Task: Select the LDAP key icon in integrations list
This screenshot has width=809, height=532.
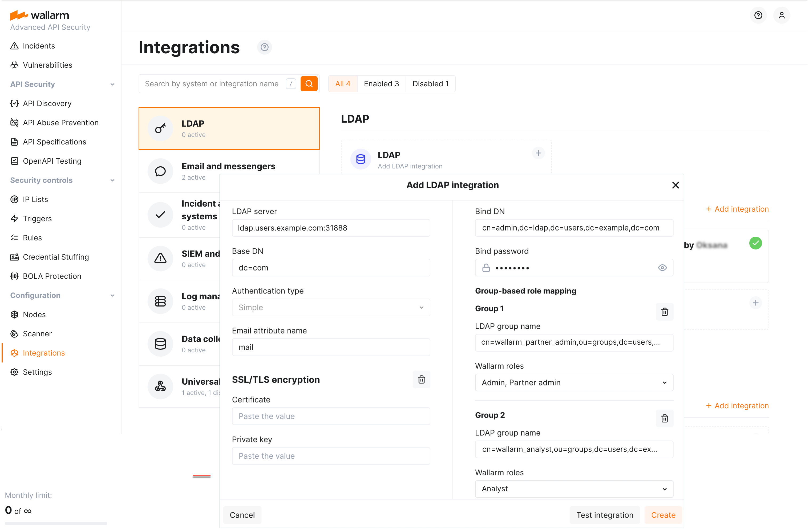Action: pos(160,128)
